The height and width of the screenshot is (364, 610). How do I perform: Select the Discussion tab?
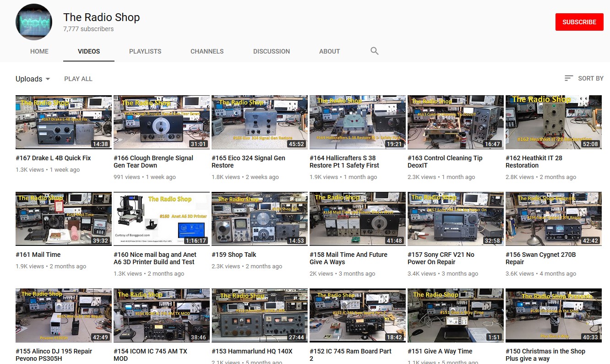click(272, 51)
